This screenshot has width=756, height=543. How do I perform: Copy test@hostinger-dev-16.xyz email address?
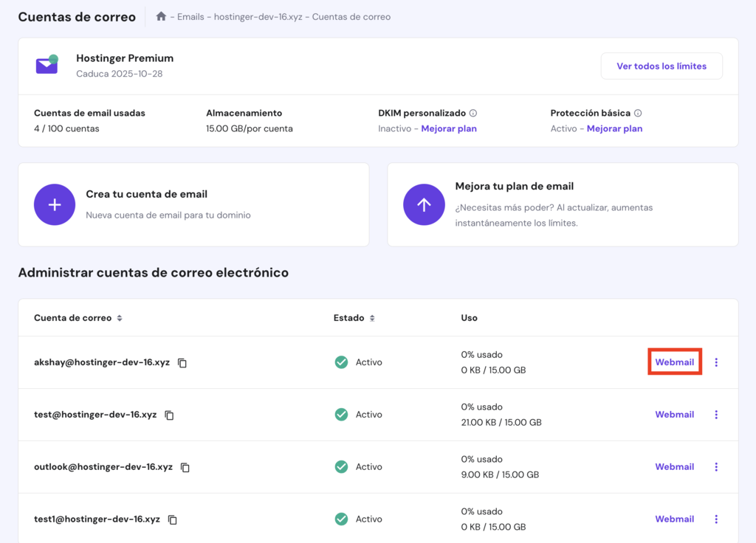coord(169,415)
